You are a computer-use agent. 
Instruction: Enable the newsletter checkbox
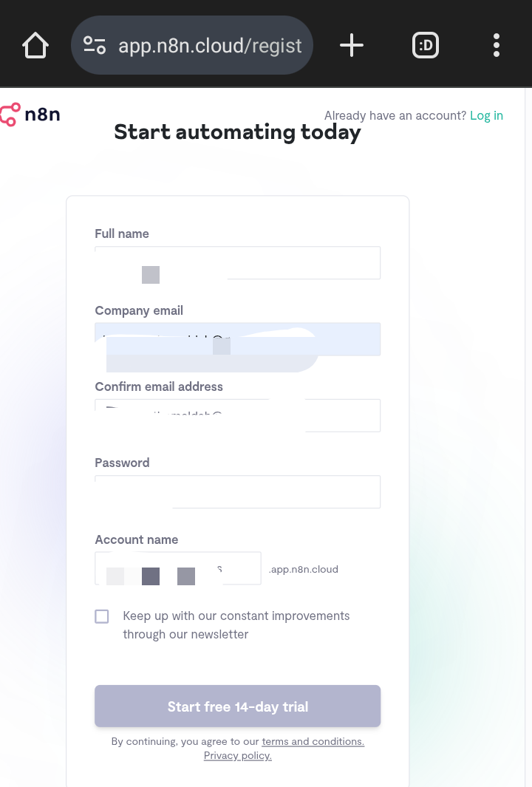point(102,616)
